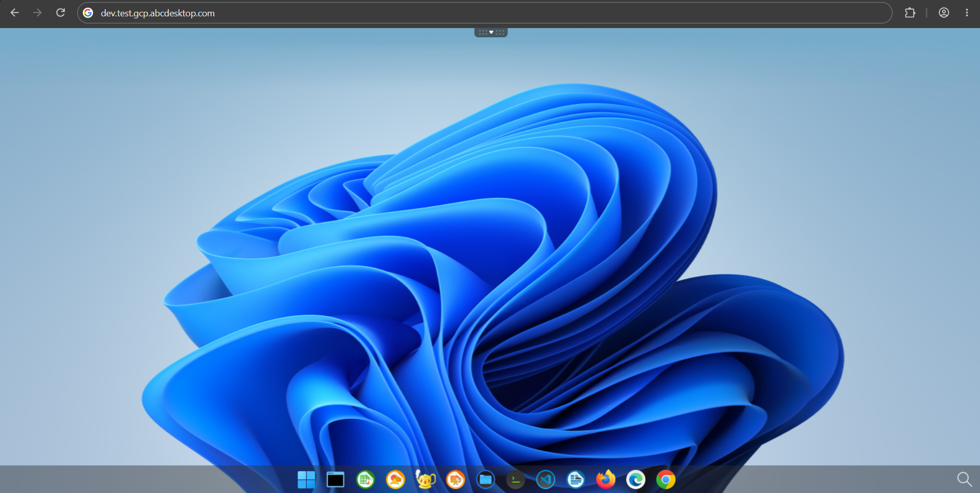Open LibreOffice Writer document app
Screen dimensions: 980x493
click(576, 480)
